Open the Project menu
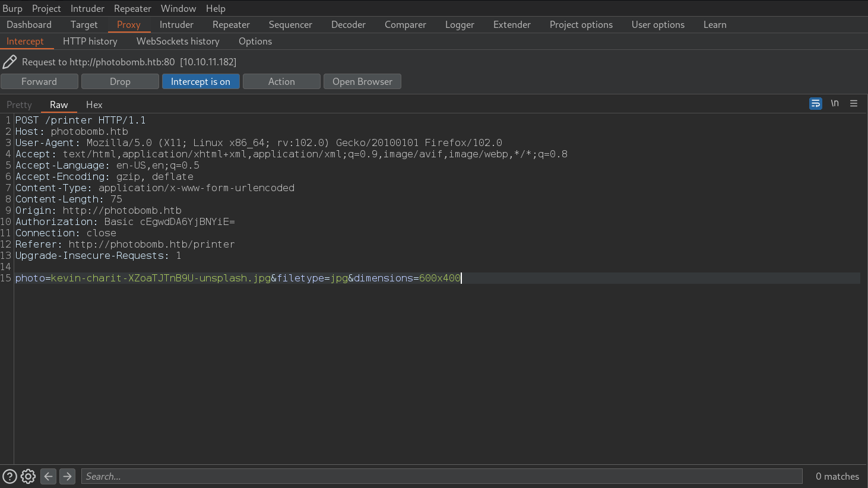Image resolution: width=868 pixels, height=488 pixels. 46,8
